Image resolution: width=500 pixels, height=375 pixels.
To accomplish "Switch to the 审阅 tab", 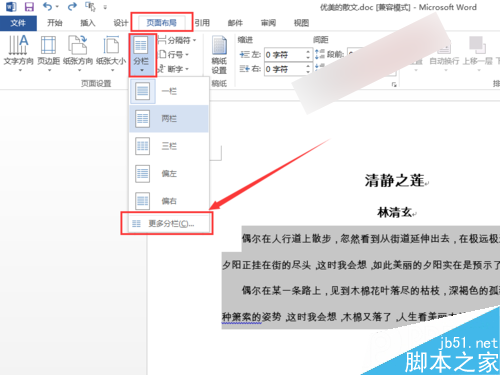I will point(268,23).
